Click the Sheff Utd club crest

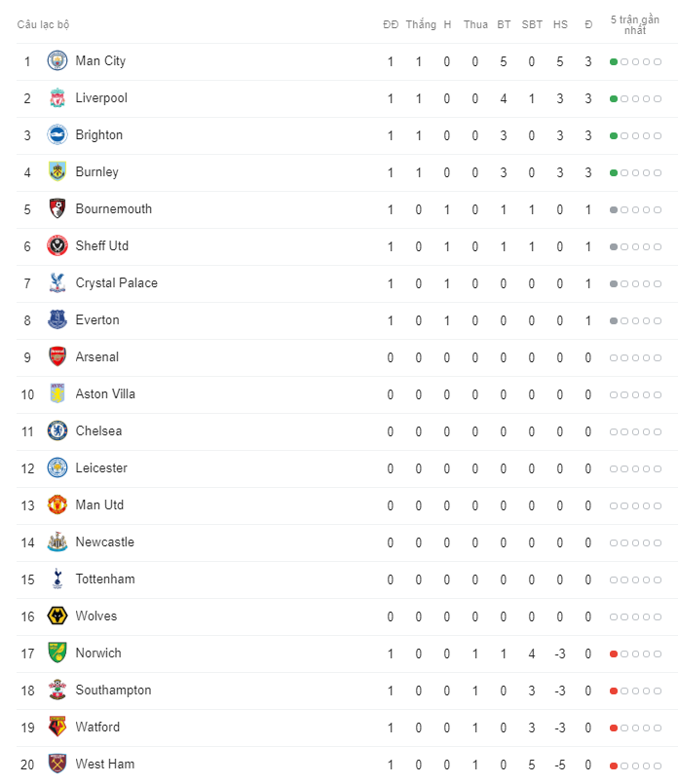tap(57, 246)
